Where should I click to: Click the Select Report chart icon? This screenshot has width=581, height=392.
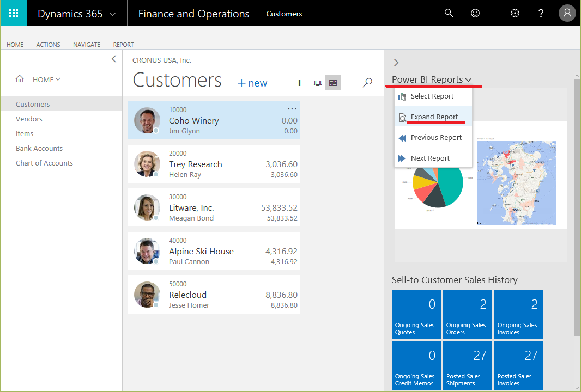click(x=402, y=96)
